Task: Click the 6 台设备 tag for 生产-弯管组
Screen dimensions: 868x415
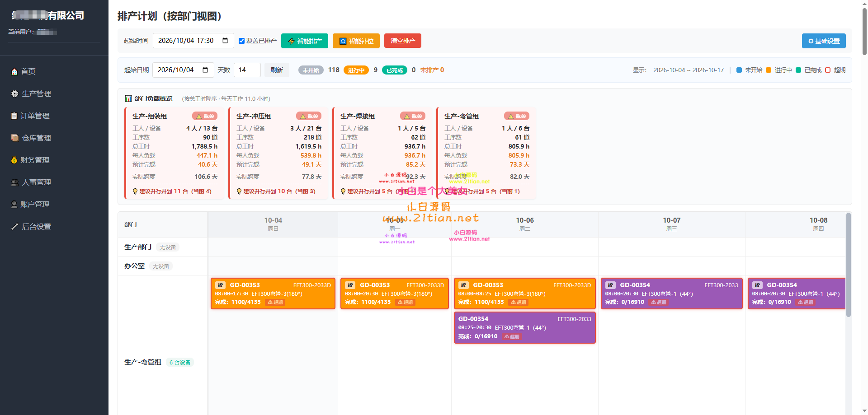Action: tap(180, 362)
